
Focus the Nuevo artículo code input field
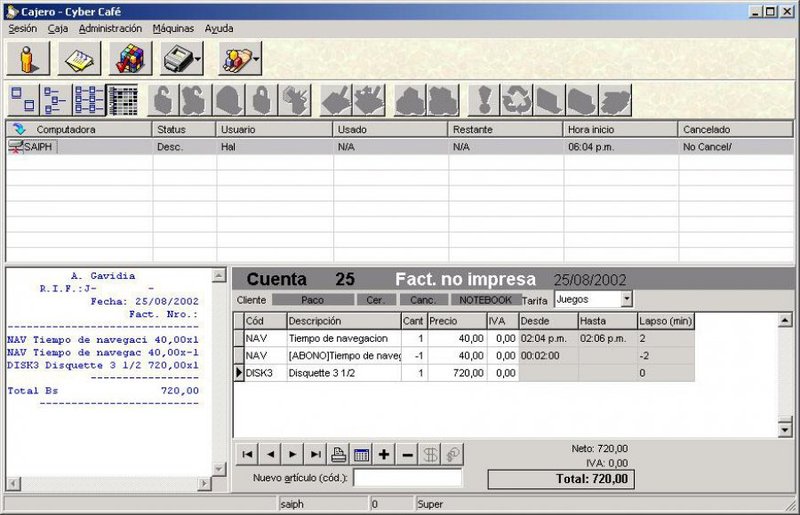tap(408, 478)
